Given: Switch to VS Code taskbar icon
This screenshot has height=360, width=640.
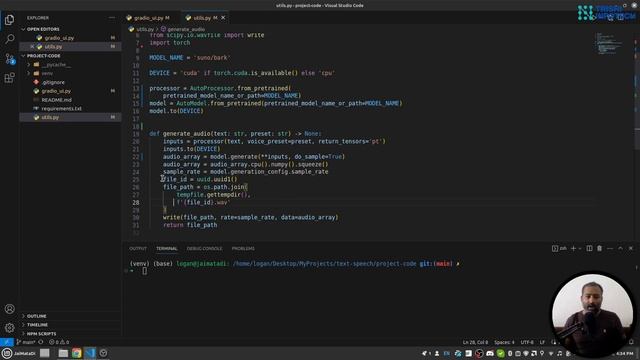Looking at the screenshot, I should (x=90, y=353).
